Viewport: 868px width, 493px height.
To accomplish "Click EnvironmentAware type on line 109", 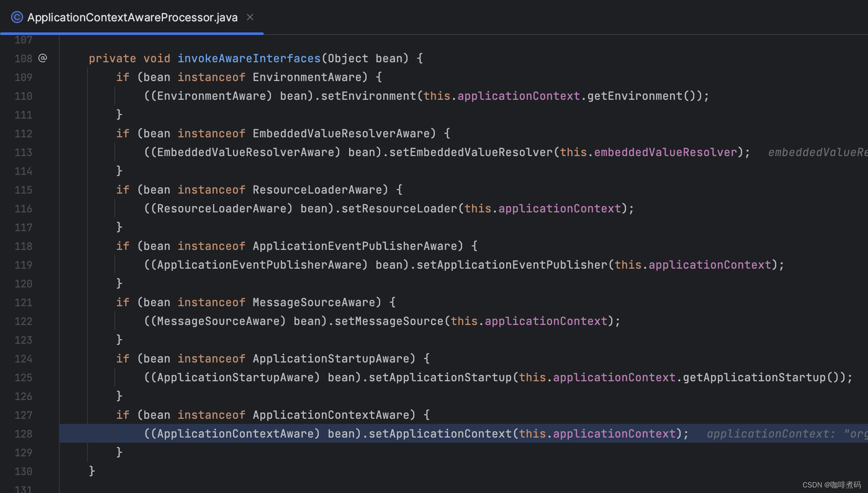I will click(307, 77).
